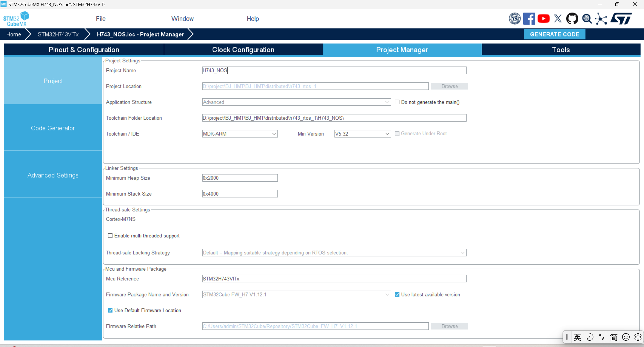
Task: Click Browse next to Project Location
Action: [449, 86]
